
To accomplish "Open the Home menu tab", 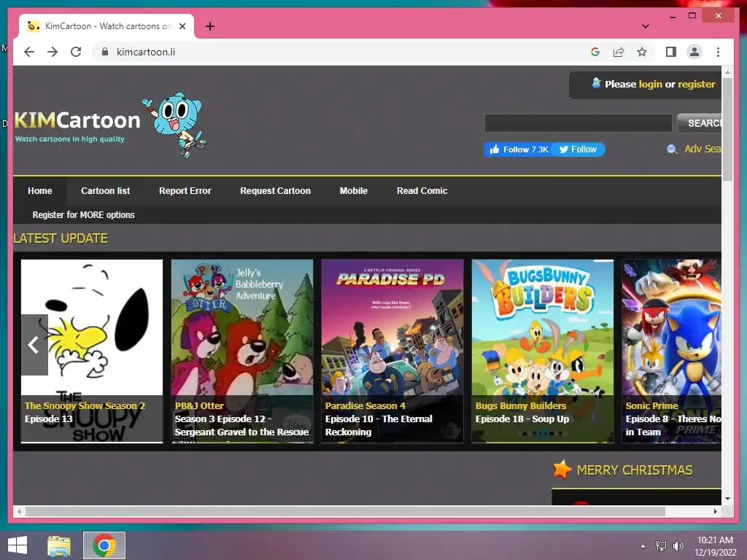I will point(39,191).
